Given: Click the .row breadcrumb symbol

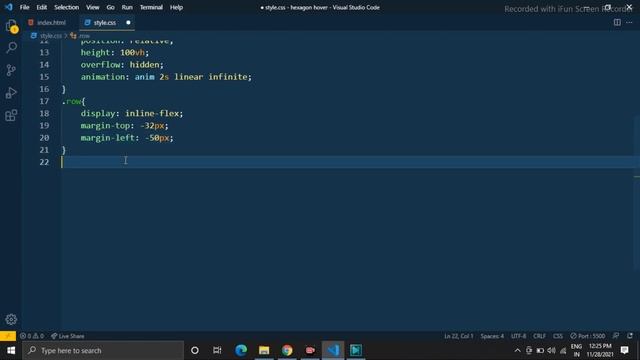Looking at the screenshot, I should point(84,36).
